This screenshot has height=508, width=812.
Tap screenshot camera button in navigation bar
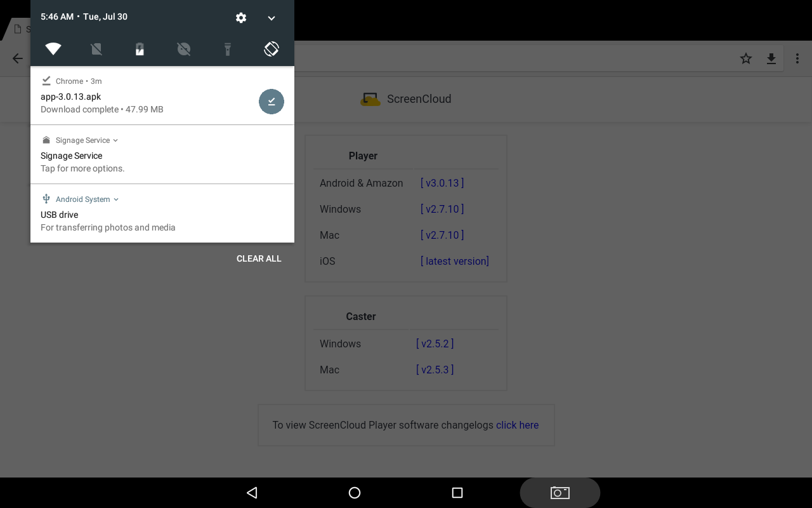point(560,493)
